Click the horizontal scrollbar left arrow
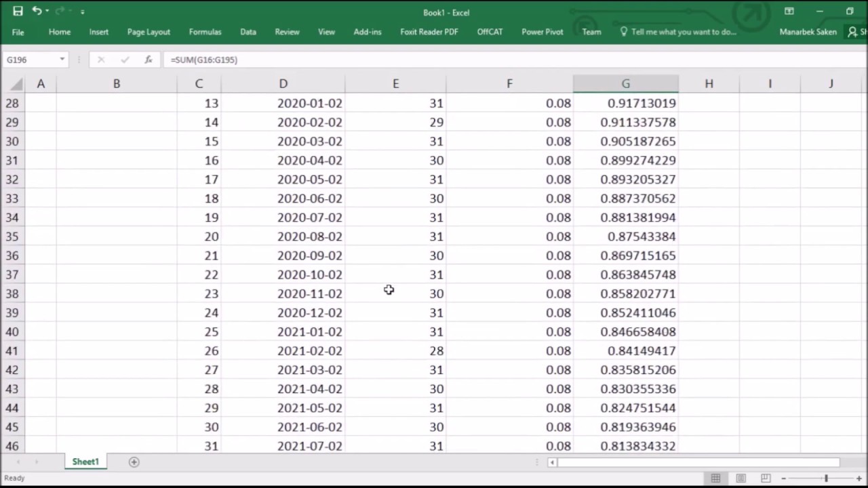868x488 pixels. tap(552, 462)
